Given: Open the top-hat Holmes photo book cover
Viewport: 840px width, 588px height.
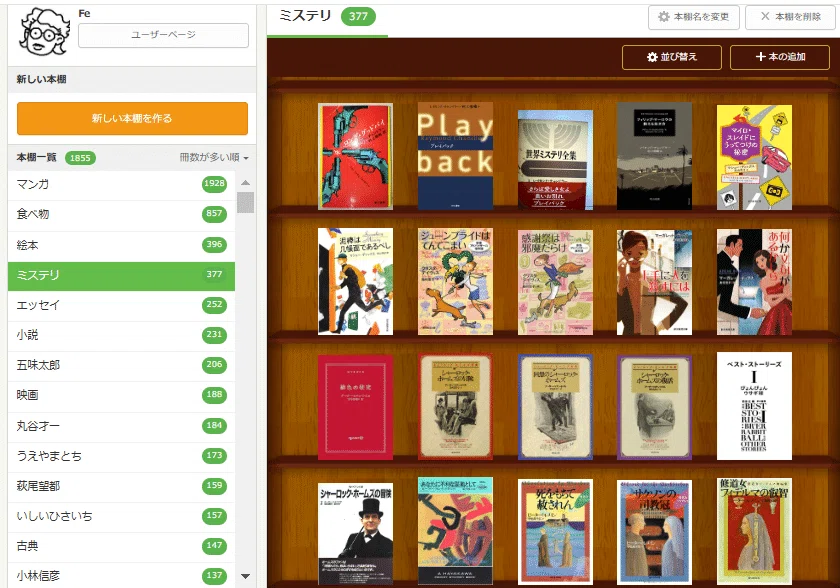Looking at the screenshot, I should pyautogui.click(x=355, y=534).
